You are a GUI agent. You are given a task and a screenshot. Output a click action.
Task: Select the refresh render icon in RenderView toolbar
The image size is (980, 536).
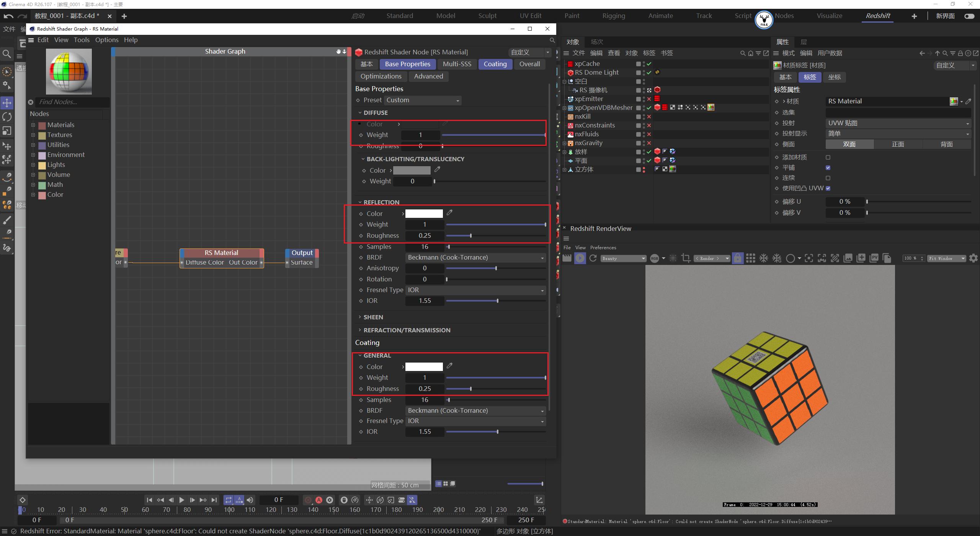[x=593, y=258]
